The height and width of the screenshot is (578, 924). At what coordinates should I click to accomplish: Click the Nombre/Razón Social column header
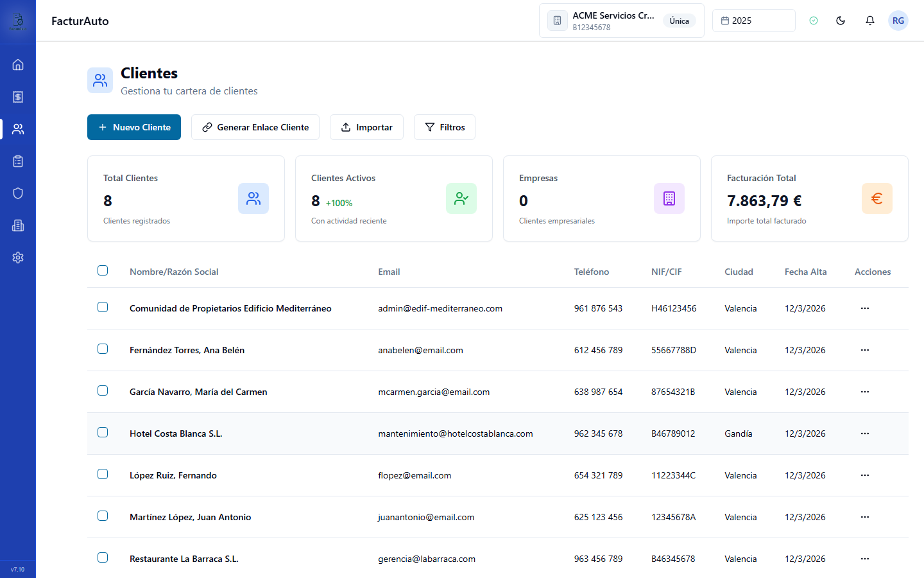(x=174, y=272)
